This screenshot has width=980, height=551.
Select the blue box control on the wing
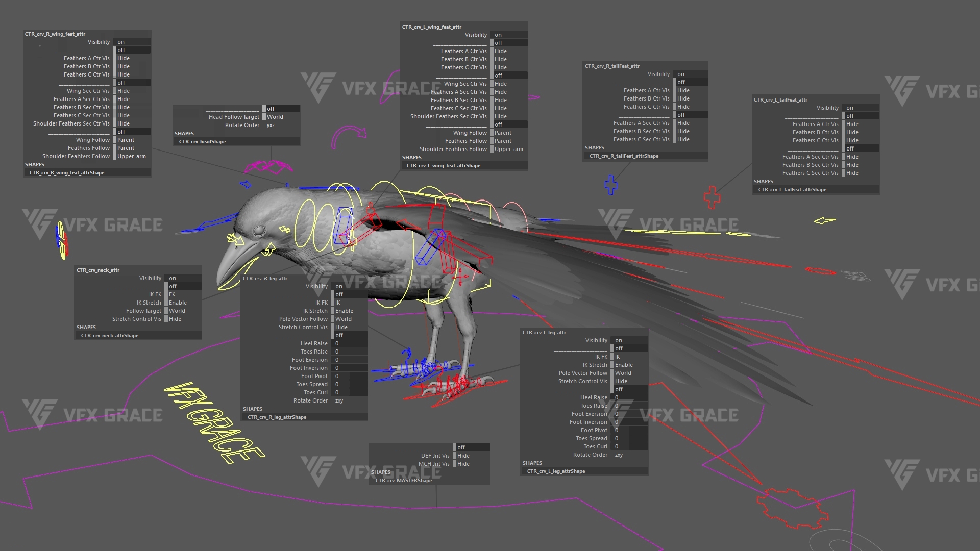pyautogui.click(x=431, y=247)
